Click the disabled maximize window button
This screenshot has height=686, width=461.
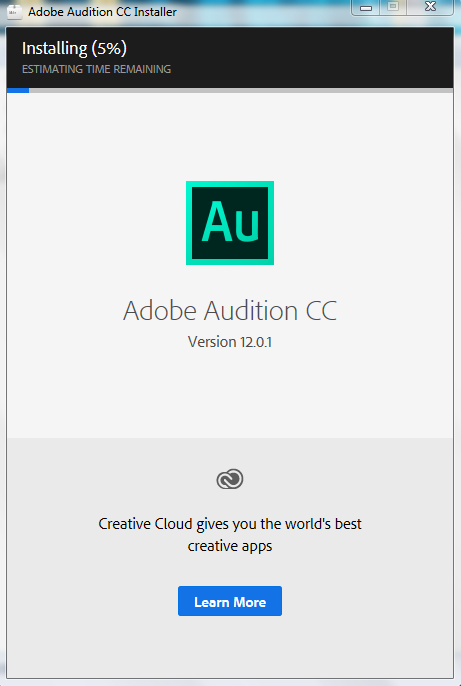(x=393, y=7)
